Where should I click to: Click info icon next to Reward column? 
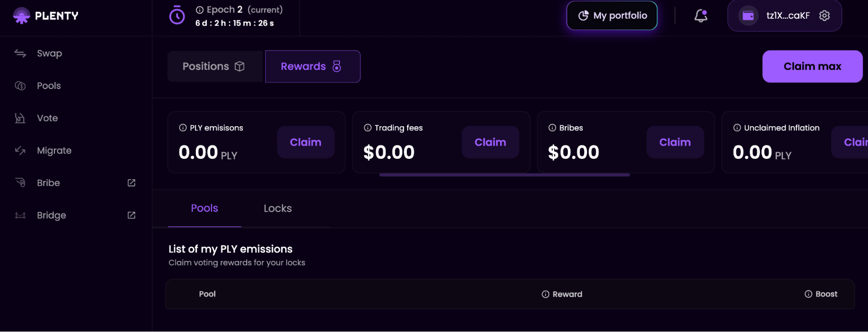[545, 294]
